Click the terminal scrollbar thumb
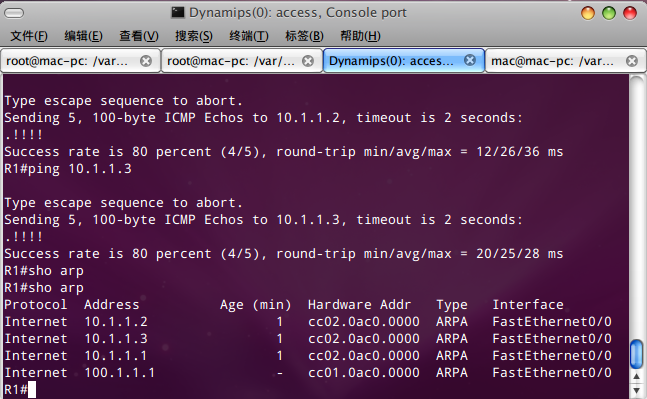 637,354
